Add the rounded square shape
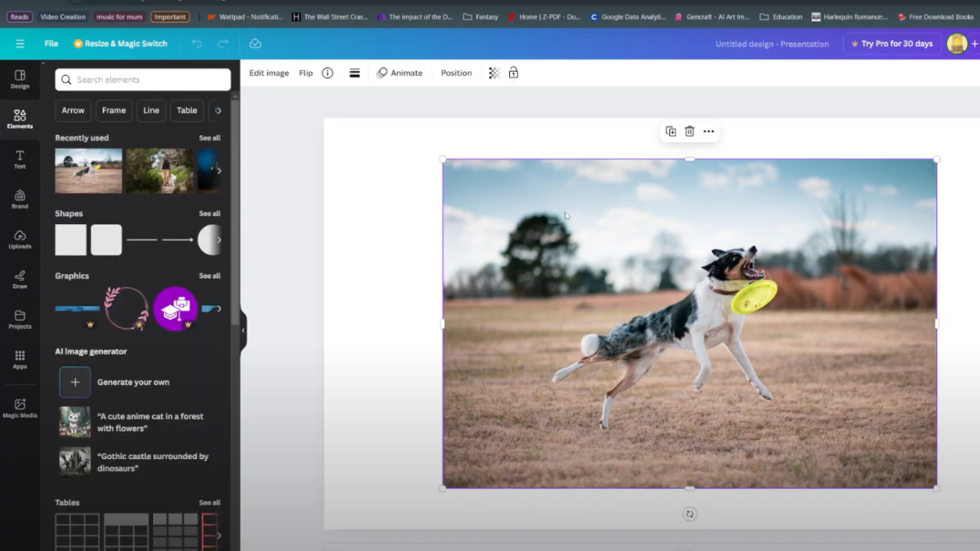The width and height of the screenshot is (980, 551). (106, 240)
